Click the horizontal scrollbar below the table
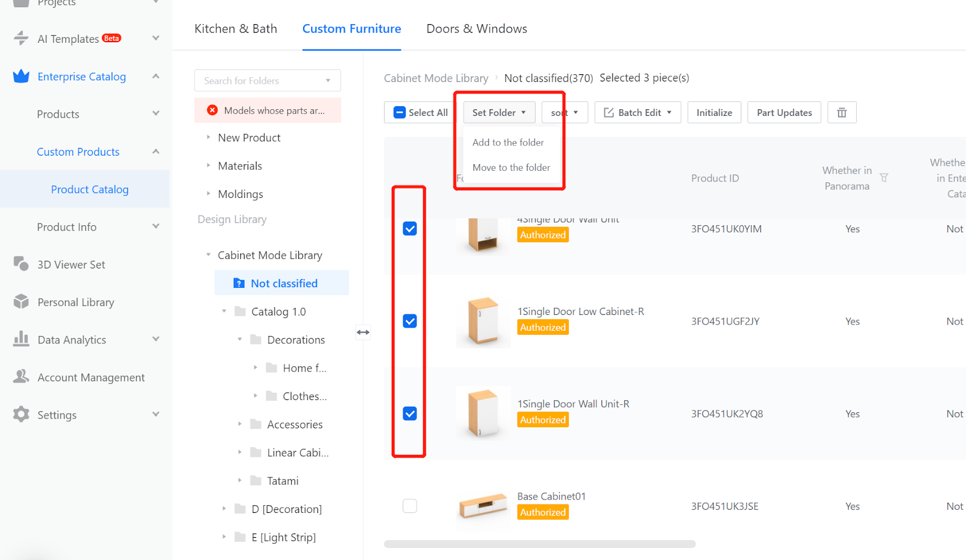966x560 pixels. tap(539, 544)
